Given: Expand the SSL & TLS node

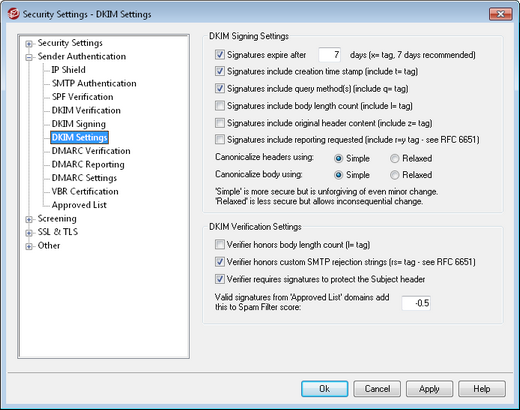Looking at the screenshot, I should coord(29,233).
